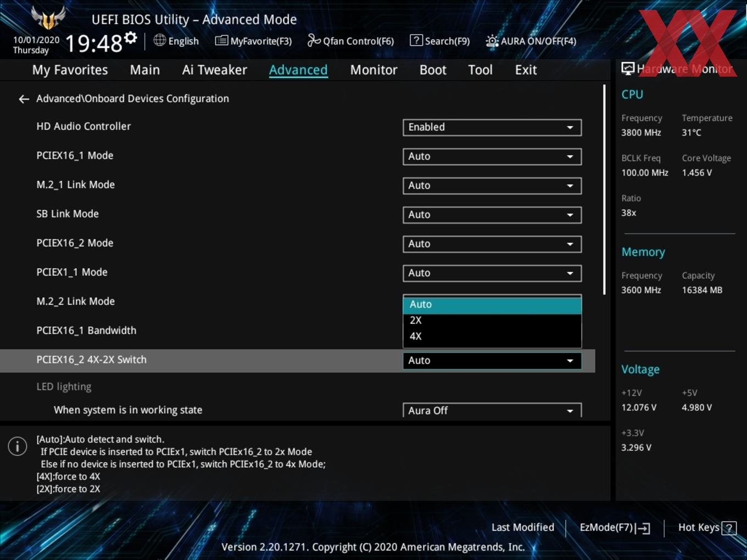Image resolution: width=747 pixels, height=560 pixels.
Task: Click the 19:48 clock display
Action: (94, 43)
